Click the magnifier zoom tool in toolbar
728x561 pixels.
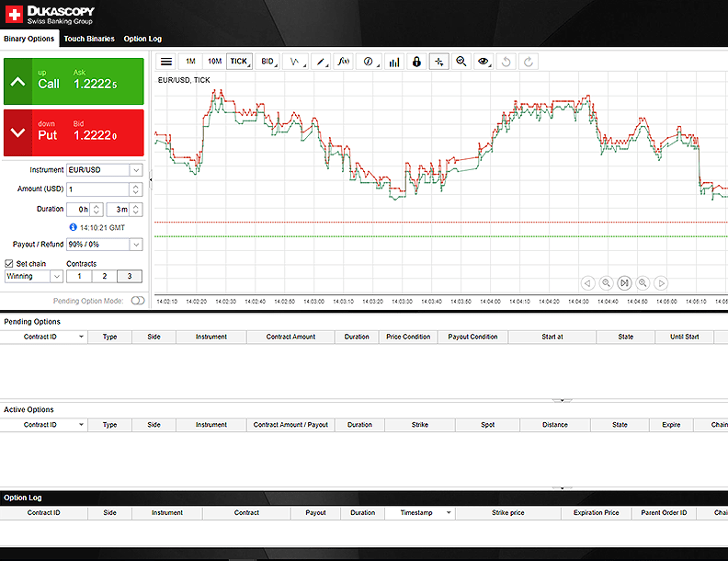[x=461, y=62]
